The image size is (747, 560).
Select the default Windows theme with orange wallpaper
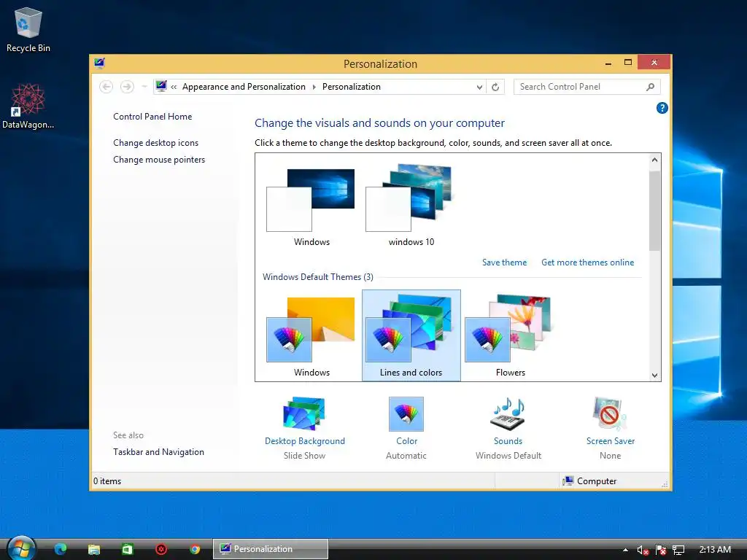coord(311,335)
